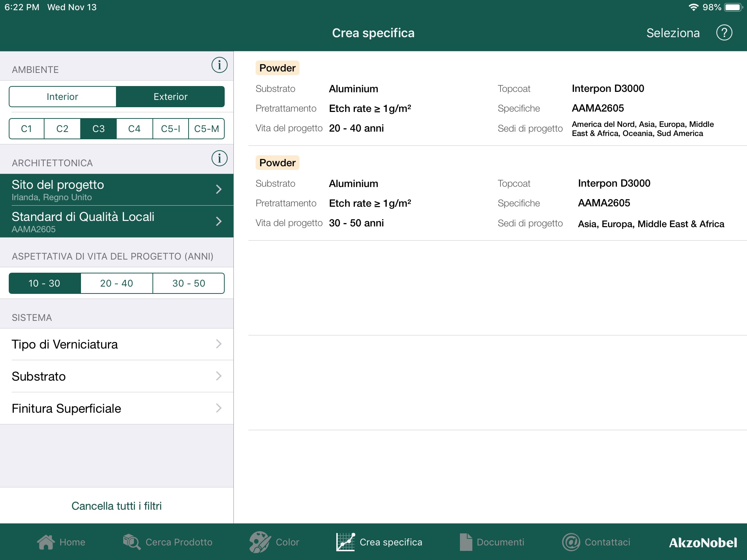Choose corrosivity class C3
The width and height of the screenshot is (747, 560).
click(x=98, y=129)
